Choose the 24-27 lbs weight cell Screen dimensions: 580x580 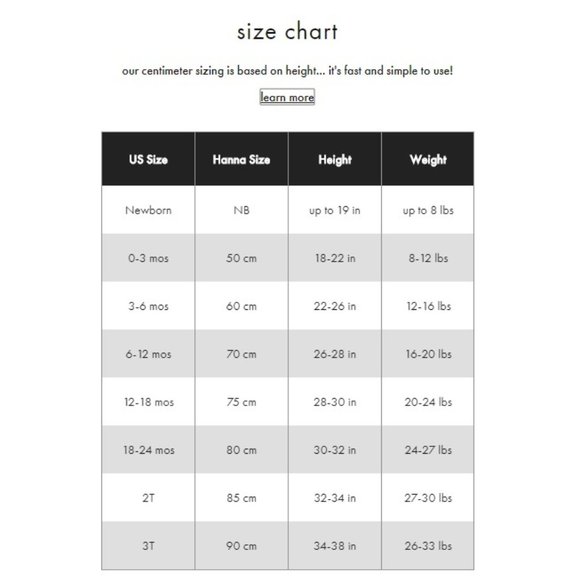428,450
